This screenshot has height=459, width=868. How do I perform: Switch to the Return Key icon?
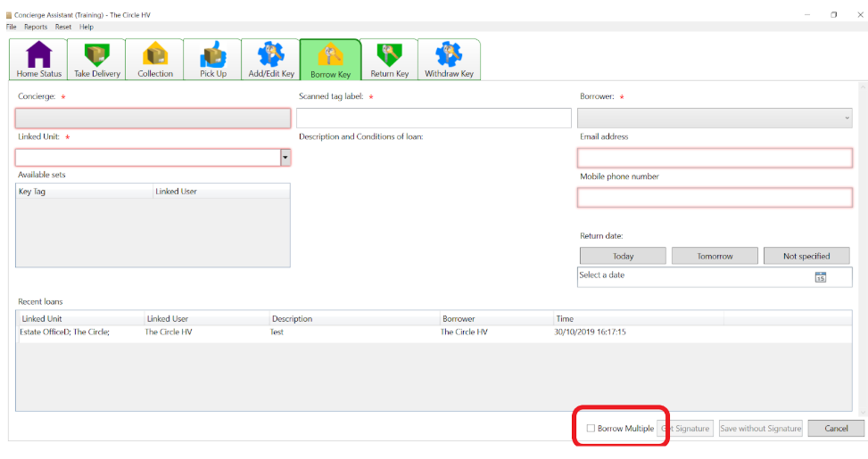(389, 56)
